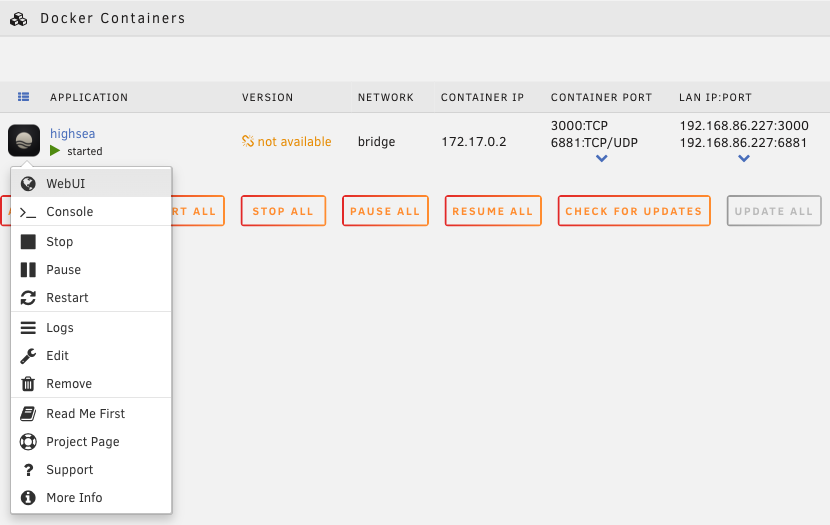Click the partially hidden START ALL button

pyautogui.click(x=199, y=211)
